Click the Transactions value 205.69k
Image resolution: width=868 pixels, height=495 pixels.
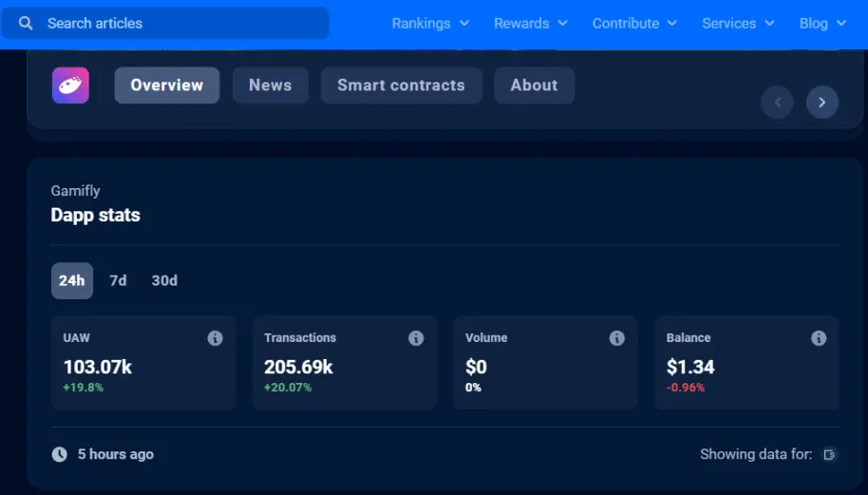298,367
